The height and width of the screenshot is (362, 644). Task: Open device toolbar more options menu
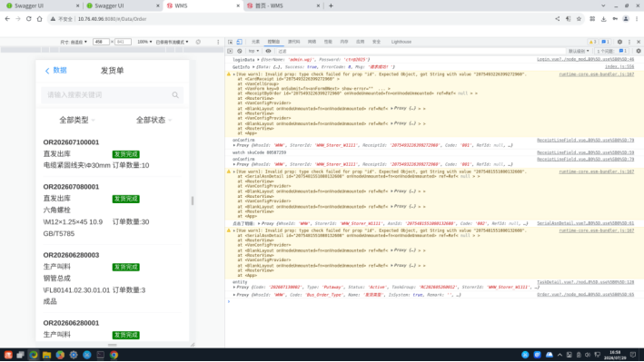[x=218, y=42]
